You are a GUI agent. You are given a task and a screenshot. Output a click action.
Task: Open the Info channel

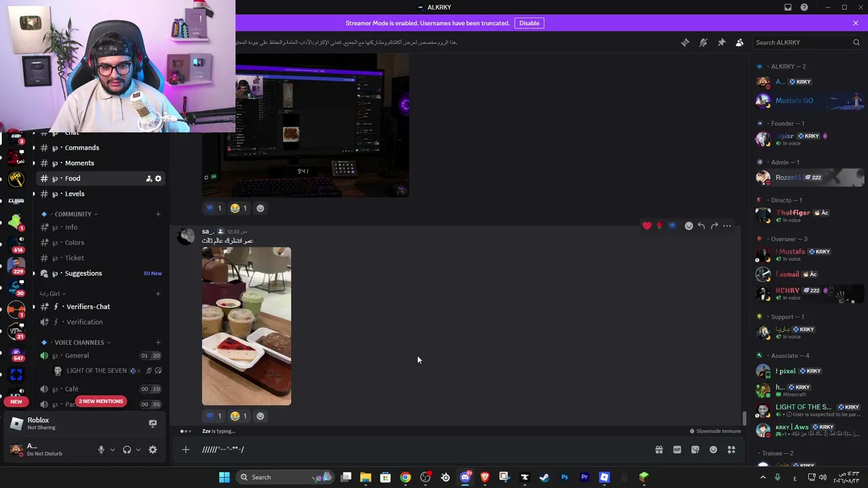[100, 228]
